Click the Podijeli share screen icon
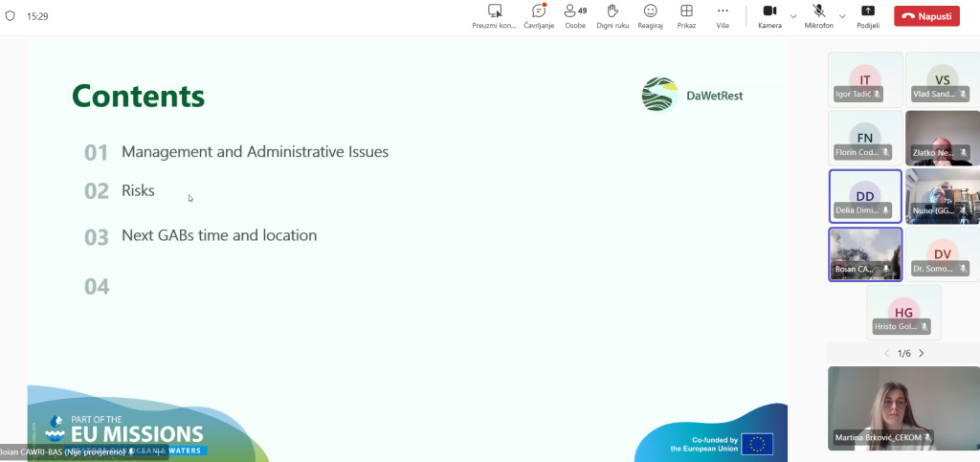This screenshot has width=980, height=462. (868, 11)
